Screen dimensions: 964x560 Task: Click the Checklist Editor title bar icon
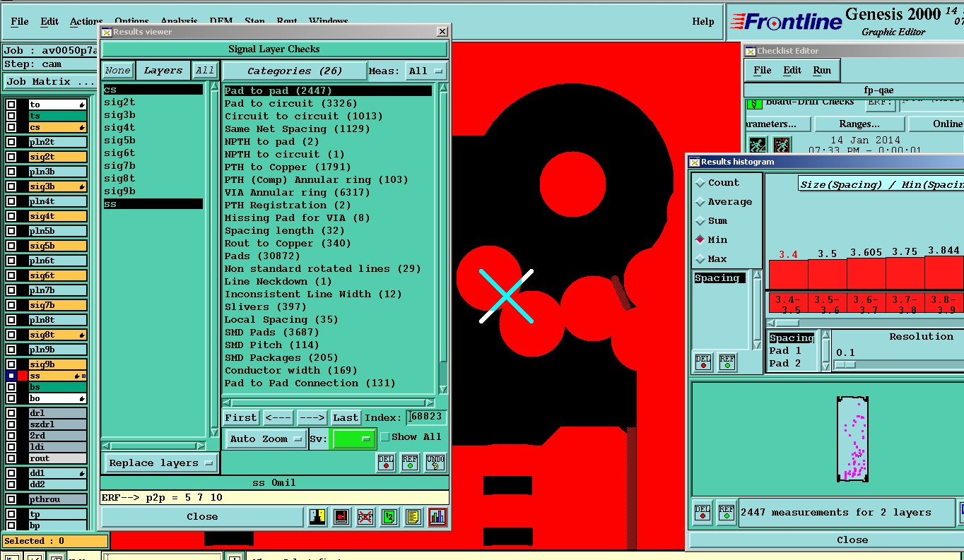pos(751,51)
